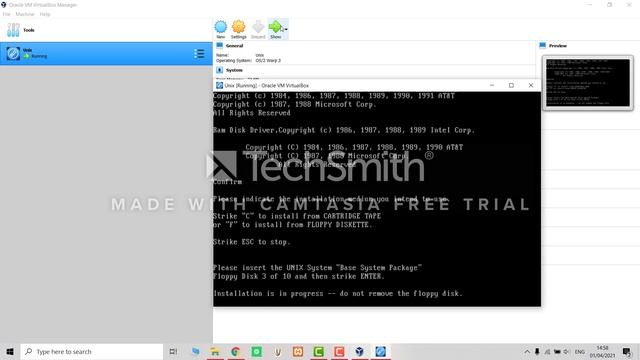640x360 pixels.
Task: Click the System section header
Action: 234,70
